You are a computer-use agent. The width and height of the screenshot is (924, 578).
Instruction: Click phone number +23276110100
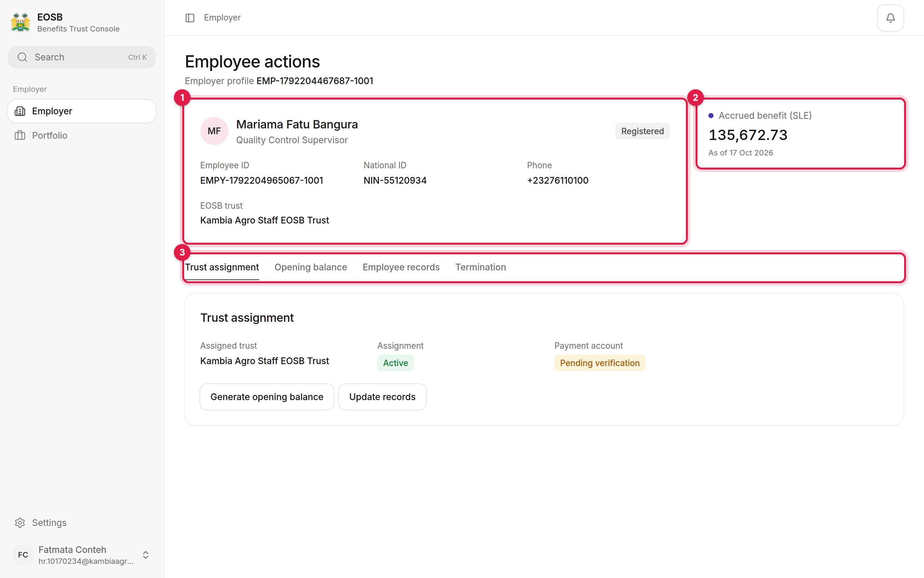click(558, 180)
